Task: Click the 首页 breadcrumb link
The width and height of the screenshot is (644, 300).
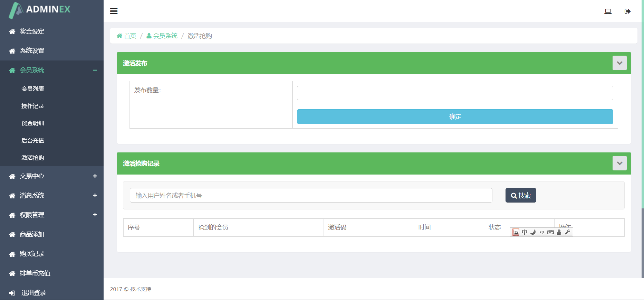Action: [130, 36]
